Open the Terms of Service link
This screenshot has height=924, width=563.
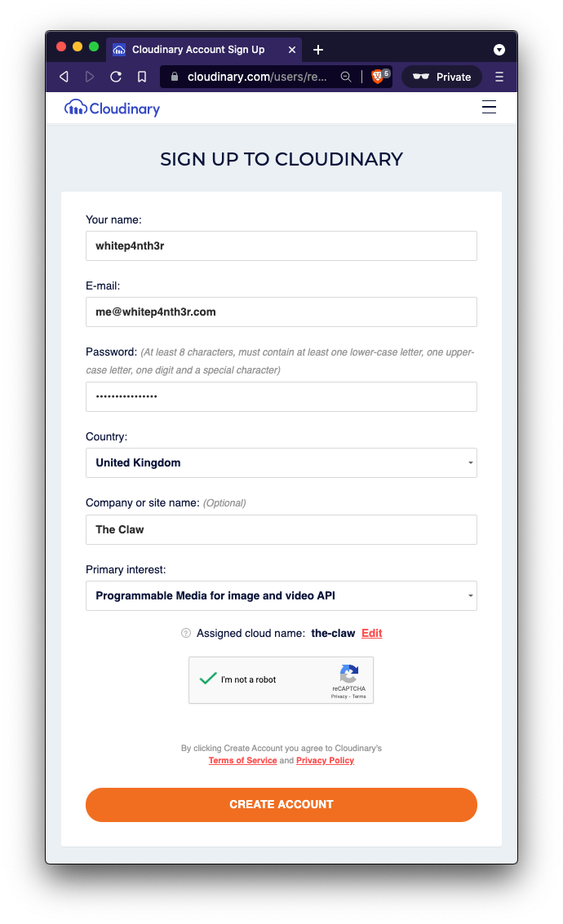[242, 760]
